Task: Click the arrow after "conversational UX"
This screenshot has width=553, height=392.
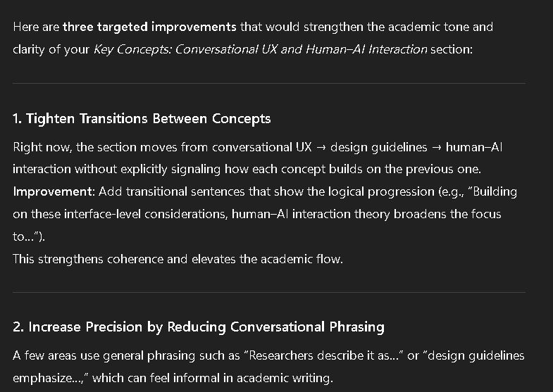Action: pos(321,147)
